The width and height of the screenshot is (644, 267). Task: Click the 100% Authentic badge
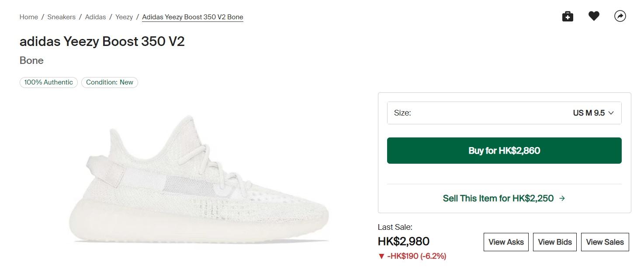(x=48, y=82)
